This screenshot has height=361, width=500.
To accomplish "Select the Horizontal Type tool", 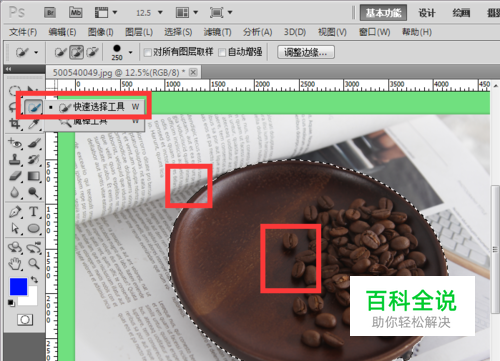I will click(x=34, y=212).
